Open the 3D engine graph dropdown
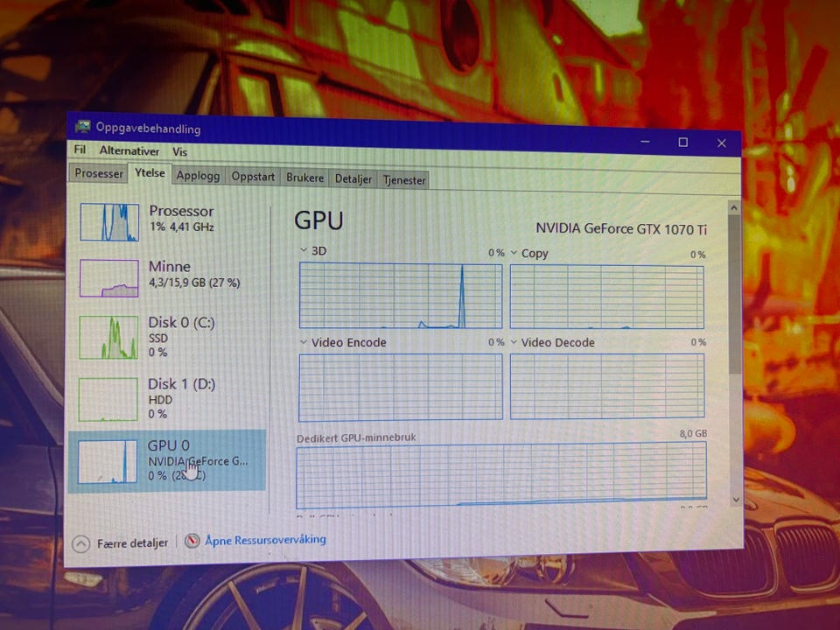840x630 pixels. point(304,250)
